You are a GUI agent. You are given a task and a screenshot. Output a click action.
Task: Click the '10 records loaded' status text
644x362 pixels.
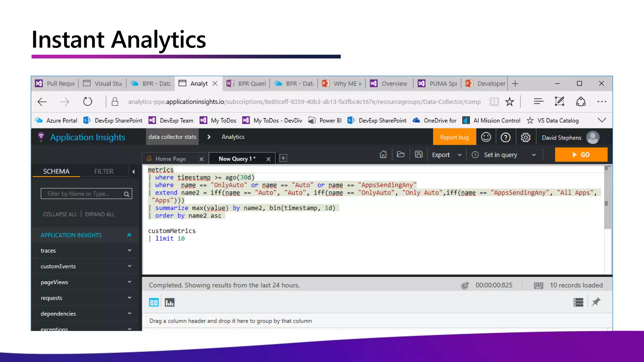coord(576,285)
